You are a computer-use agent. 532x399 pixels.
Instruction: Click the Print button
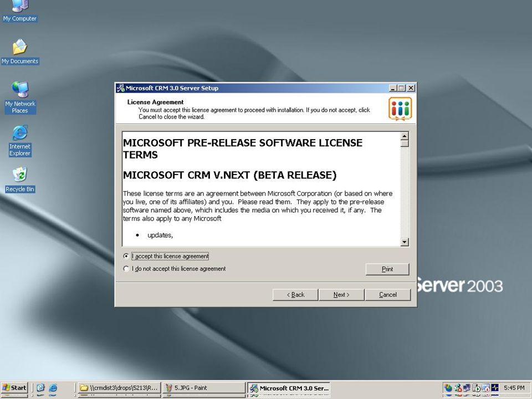point(387,269)
